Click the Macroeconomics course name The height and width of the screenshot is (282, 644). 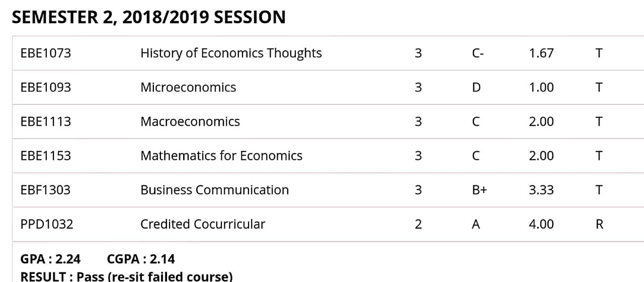[x=190, y=121]
